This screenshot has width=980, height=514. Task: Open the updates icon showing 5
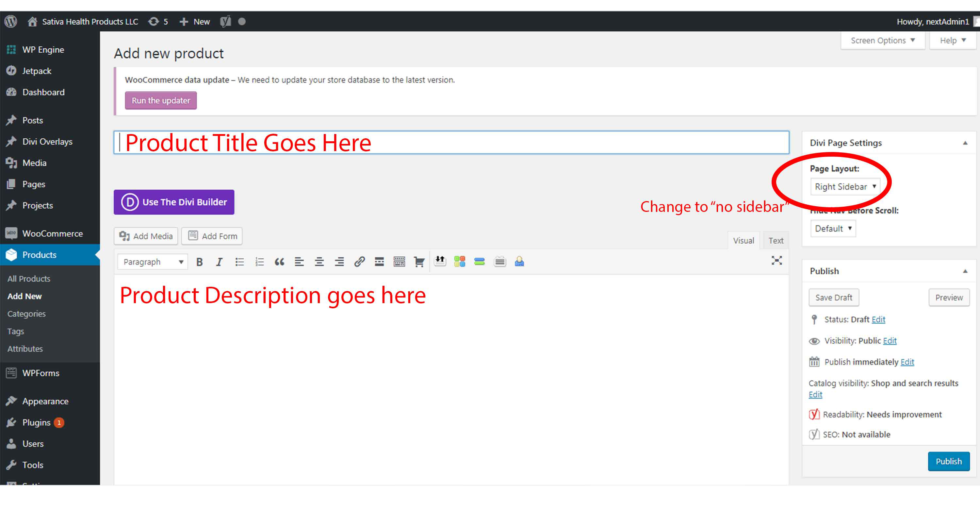pos(158,21)
